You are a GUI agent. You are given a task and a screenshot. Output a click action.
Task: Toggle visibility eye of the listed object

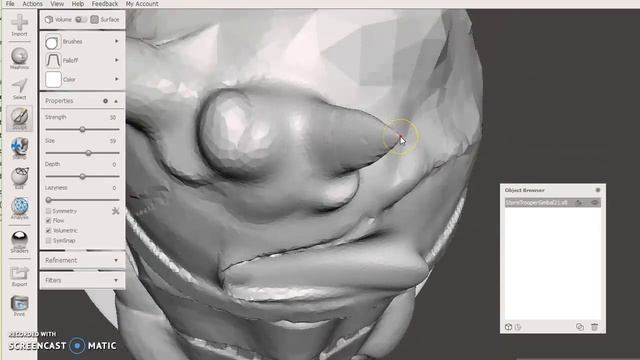594,202
